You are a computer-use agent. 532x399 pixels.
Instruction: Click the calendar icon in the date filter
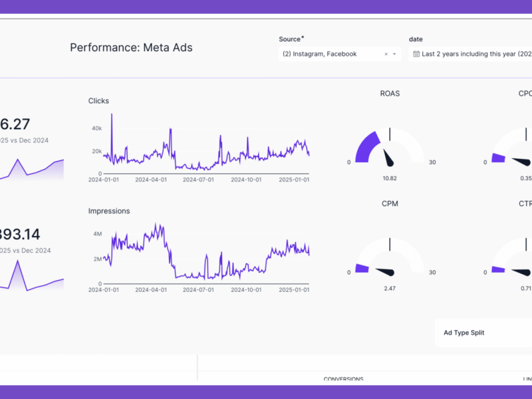point(416,54)
